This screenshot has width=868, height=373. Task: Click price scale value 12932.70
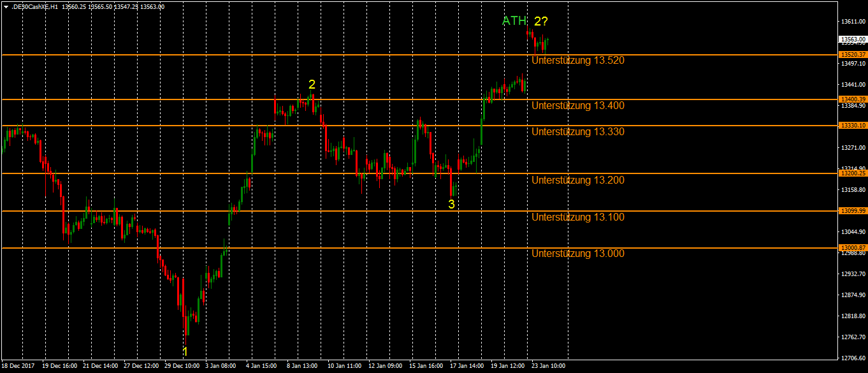(x=853, y=274)
